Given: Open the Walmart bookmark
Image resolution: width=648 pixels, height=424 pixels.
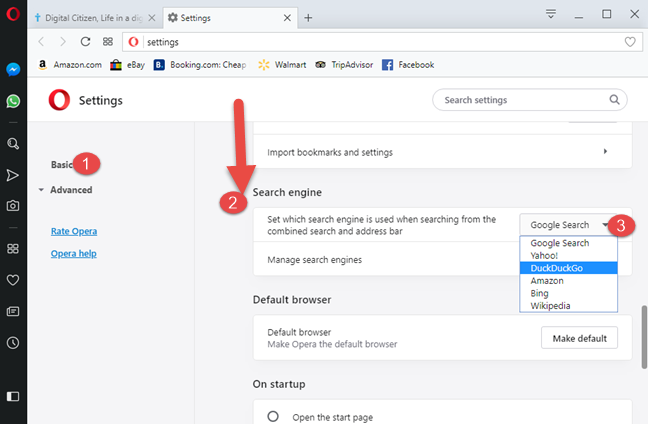Looking at the screenshot, I should click(282, 65).
